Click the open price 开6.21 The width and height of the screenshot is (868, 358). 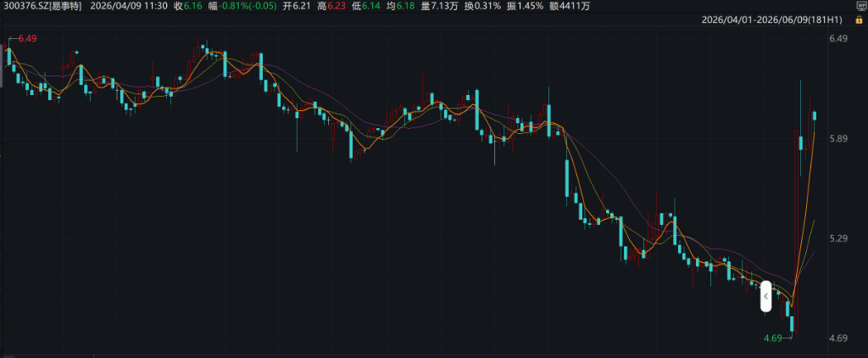(x=296, y=6)
